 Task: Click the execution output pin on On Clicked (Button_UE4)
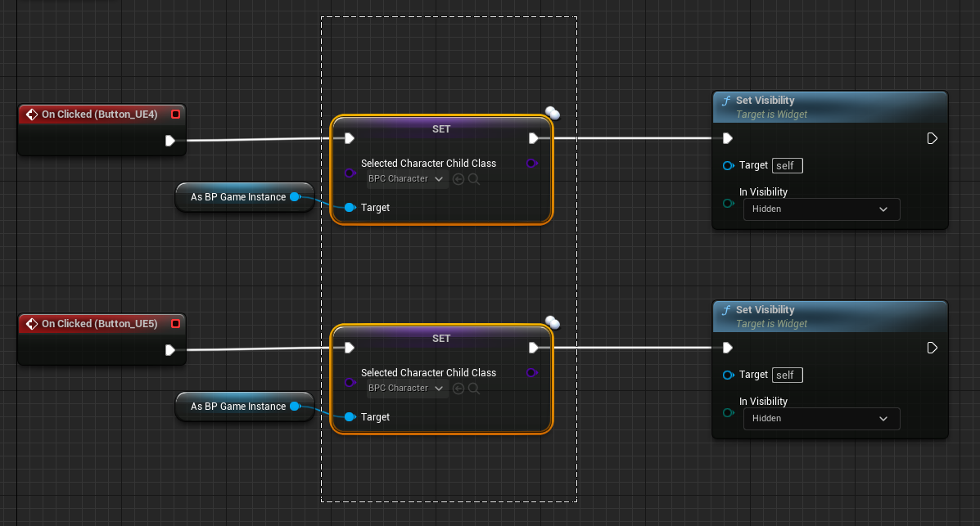coord(171,141)
